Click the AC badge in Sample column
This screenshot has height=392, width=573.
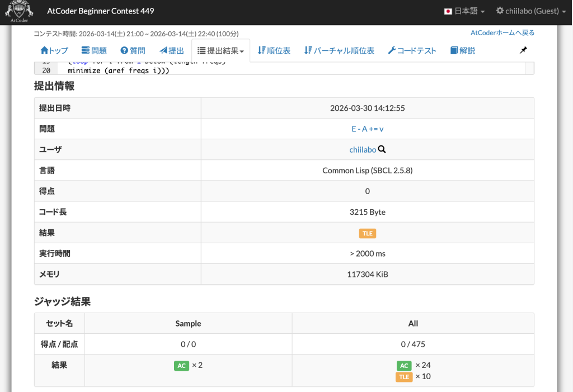181,365
